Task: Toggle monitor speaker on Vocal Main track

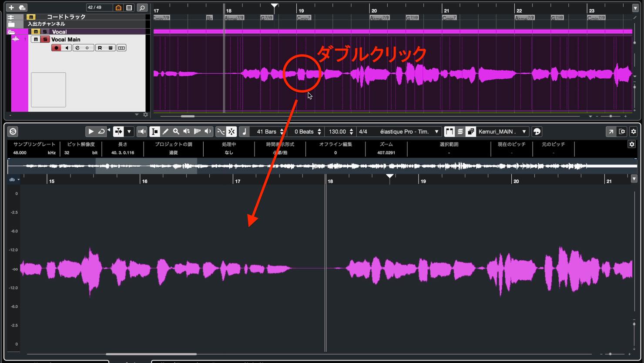Action: point(67,48)
